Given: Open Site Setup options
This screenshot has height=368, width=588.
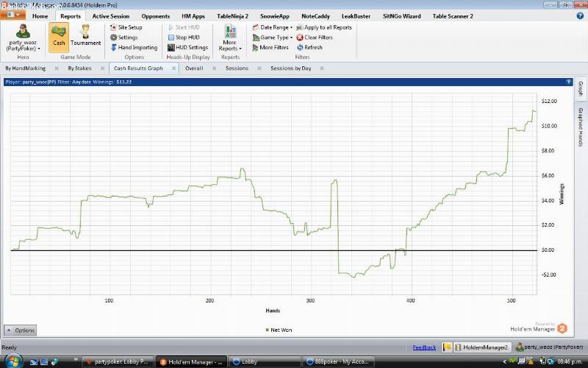Looking at the screenshot, I should pyautogui.click(x=126, y=27).
